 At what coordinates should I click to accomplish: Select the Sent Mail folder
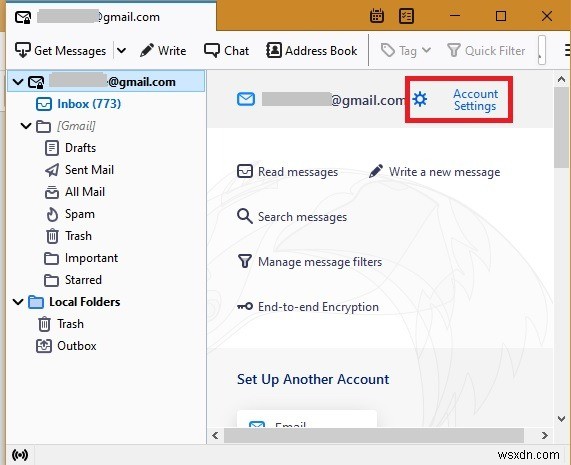click(89, 170)
